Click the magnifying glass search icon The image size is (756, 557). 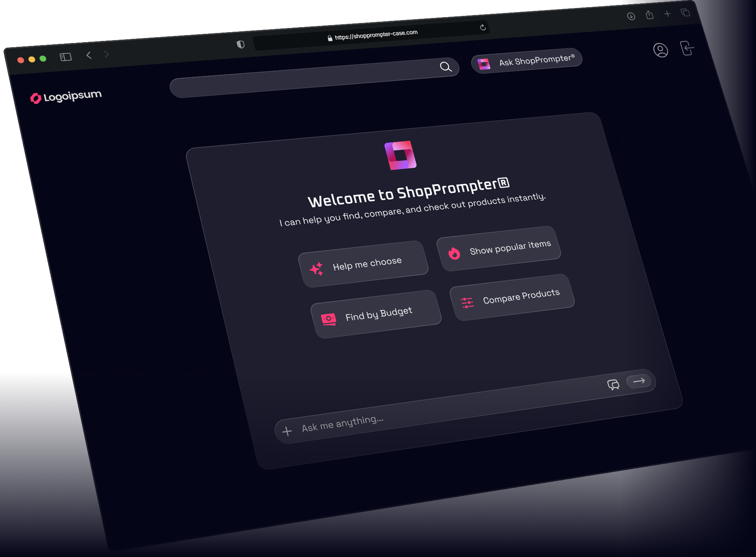(x=446, y=67)
